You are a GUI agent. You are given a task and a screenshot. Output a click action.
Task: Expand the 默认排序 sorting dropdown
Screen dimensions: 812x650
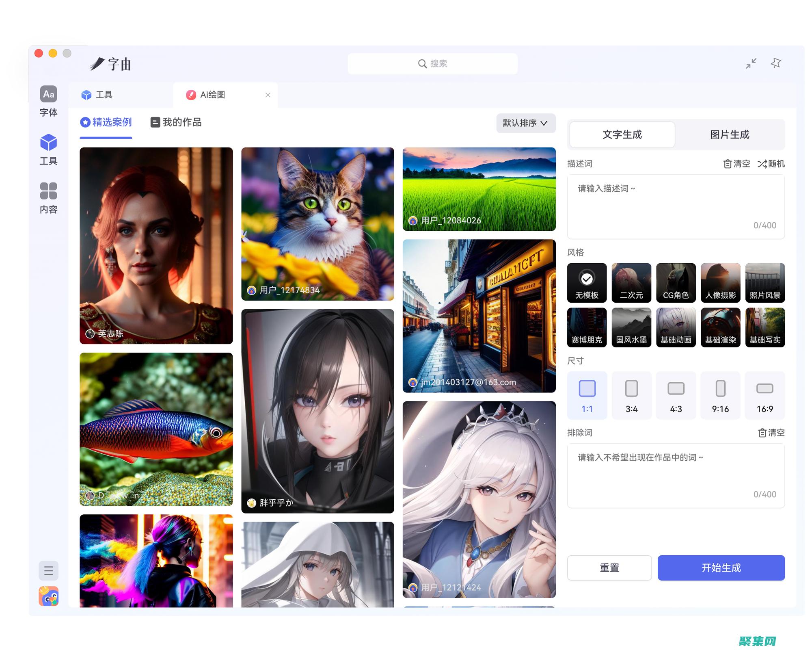[525, 123]
